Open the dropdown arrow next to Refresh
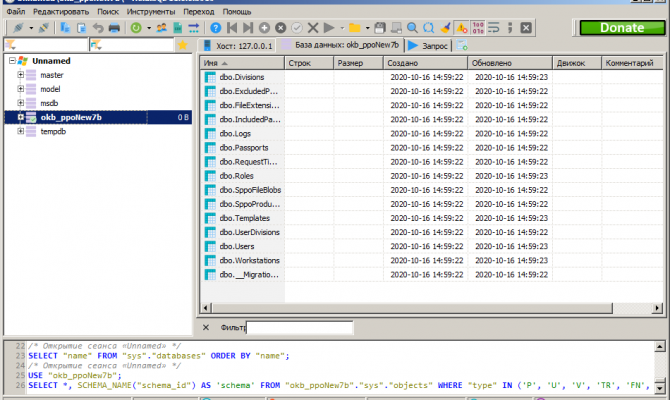 pyautogui.click(x=149, y=28)
